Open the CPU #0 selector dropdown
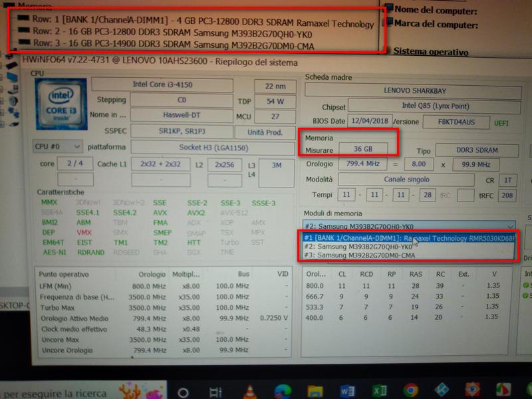The height and width of the screenshot is (399, 532). 57,146
